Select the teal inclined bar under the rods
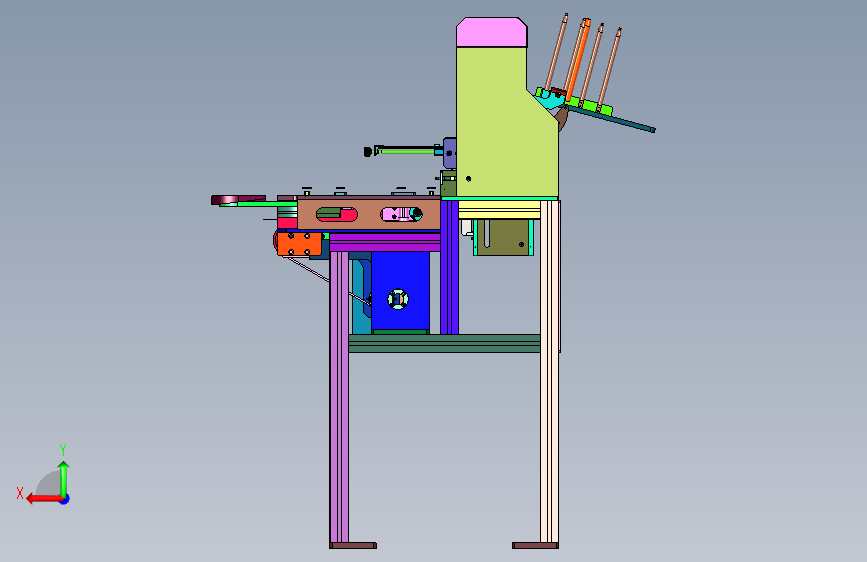The width and height of the screenshot is (867, 562). (x=611, y=119)
